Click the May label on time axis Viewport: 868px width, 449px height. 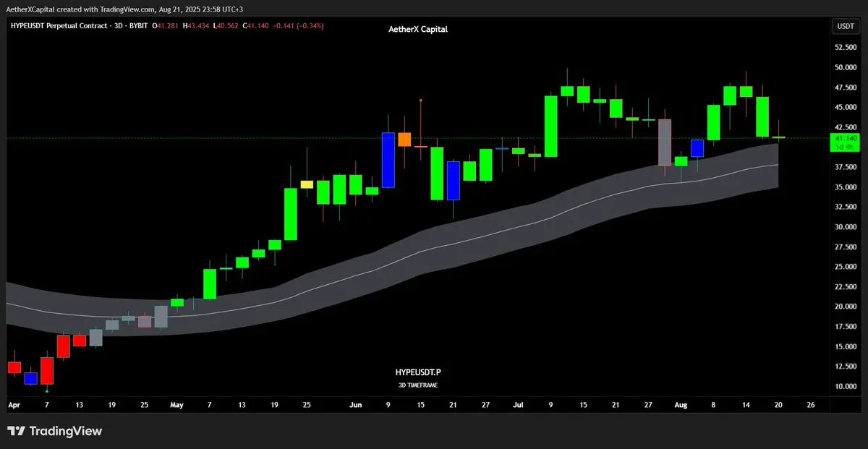[x=177, y=406]
